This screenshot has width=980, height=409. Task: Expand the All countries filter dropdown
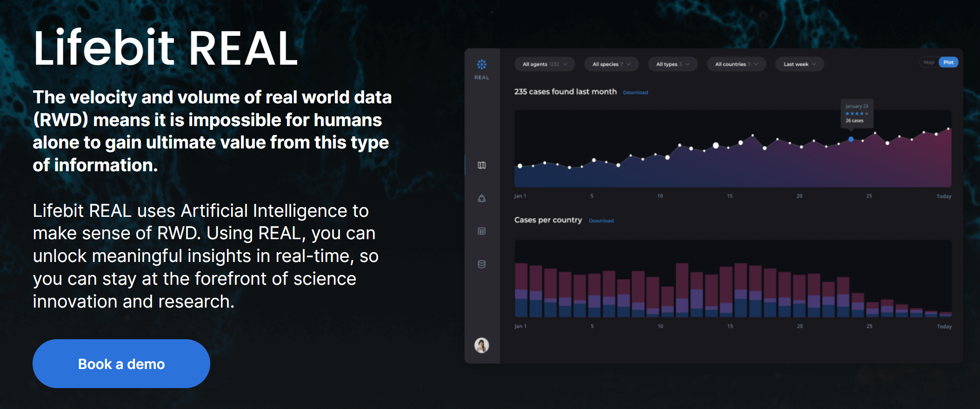pyautogui.click(x=737, y=64)
